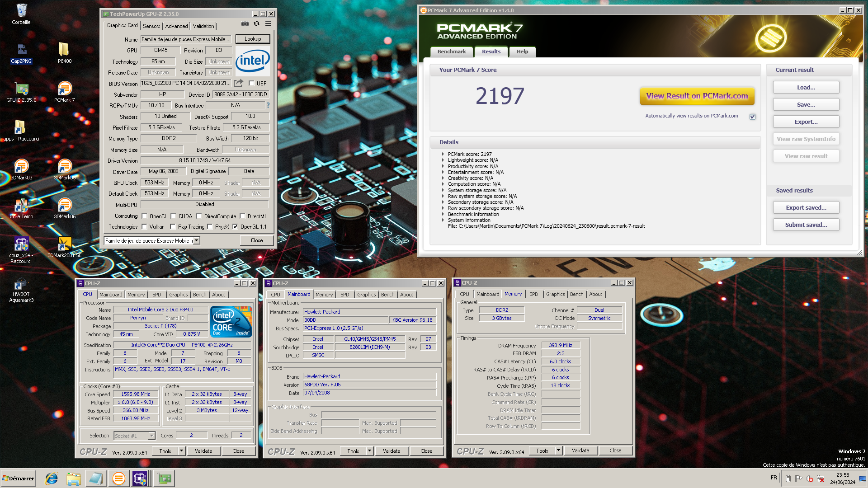Switch to the Sensors tab in GPU-Z
Image resolution: width=868 pixels, height=488 pixels.
point(151,26)
